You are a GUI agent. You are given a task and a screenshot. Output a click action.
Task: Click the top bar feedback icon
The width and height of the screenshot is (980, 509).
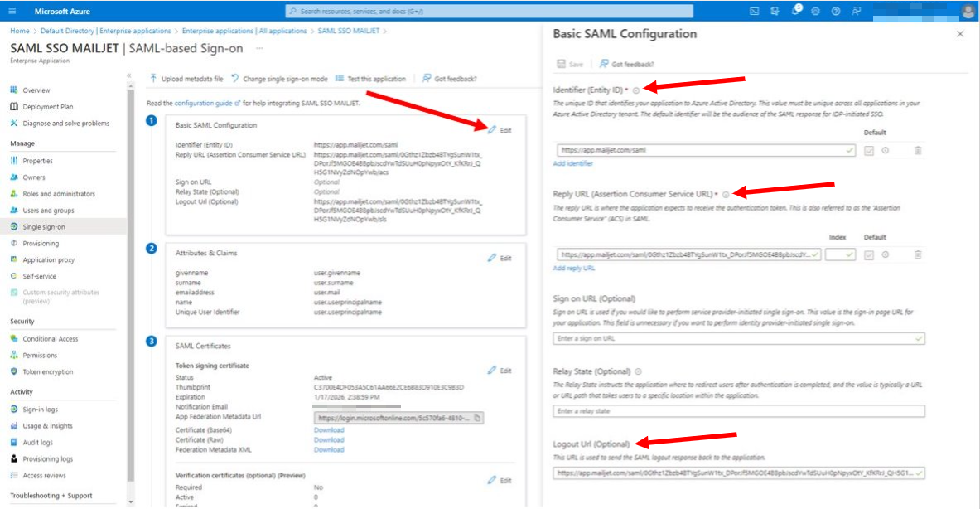857,12
